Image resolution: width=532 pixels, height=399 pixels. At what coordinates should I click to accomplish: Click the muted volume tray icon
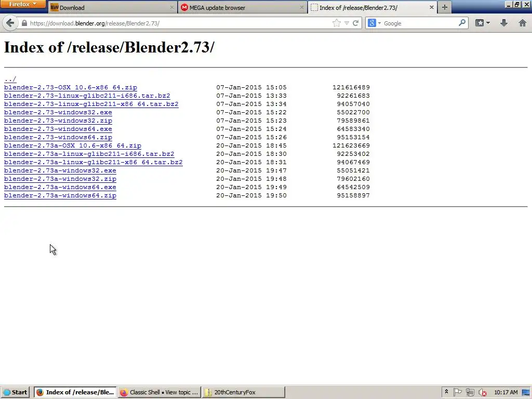point(483,393)
